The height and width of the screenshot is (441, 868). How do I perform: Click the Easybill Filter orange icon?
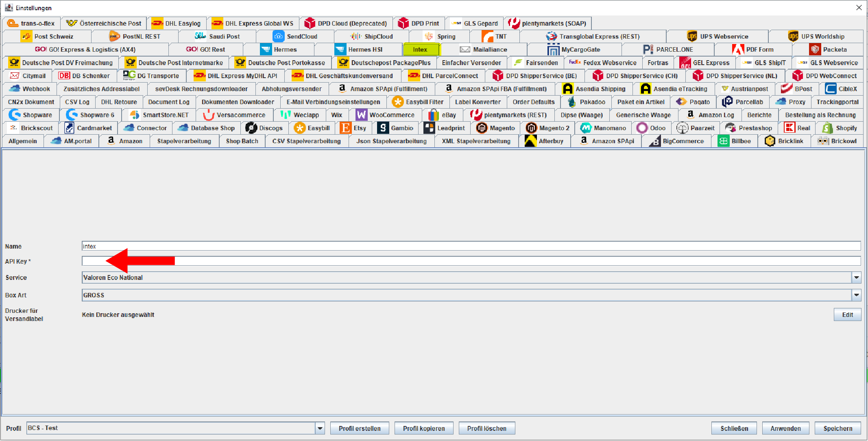coord(398,102)
